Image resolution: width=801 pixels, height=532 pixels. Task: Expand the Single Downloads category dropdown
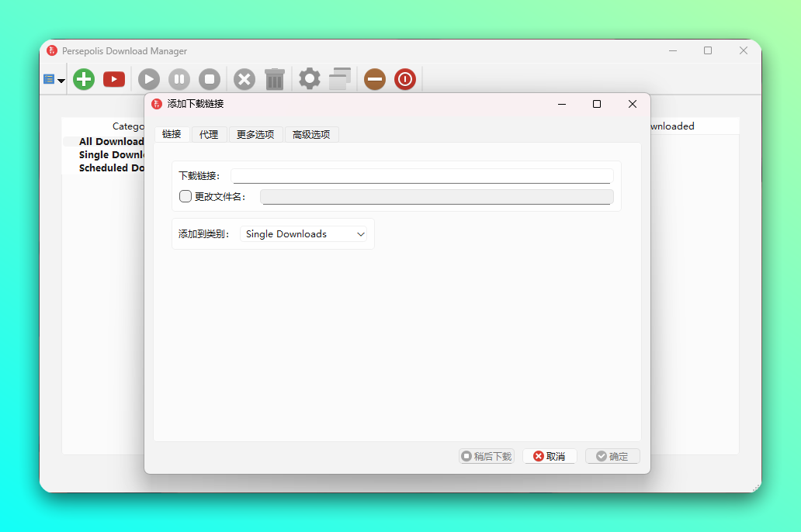coord(303,234)
